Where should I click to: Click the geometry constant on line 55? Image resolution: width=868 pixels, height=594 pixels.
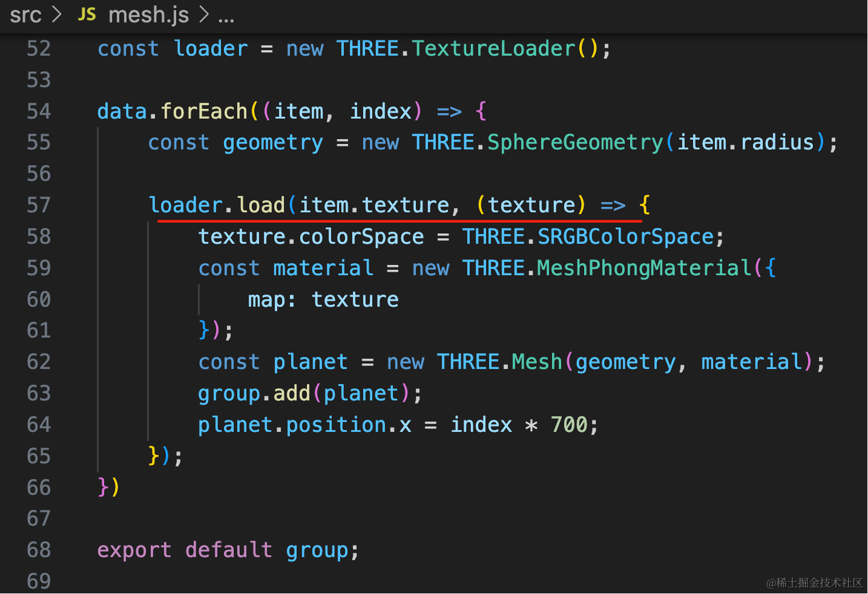coord(273,143)
